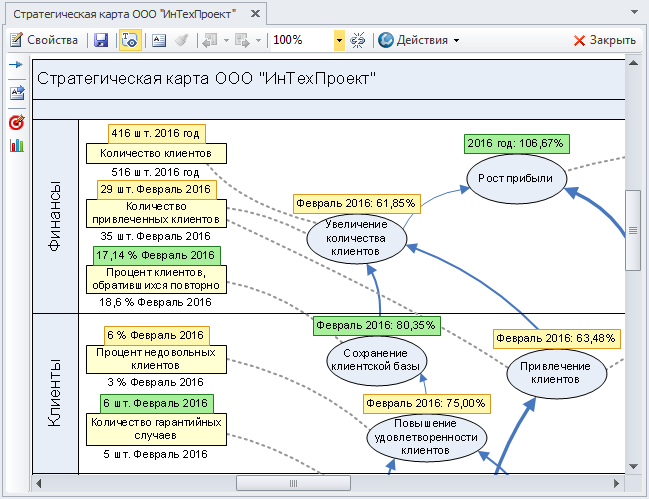
Task: Click the horizontal scrollbar thumb
Action: tap(293, 483)
